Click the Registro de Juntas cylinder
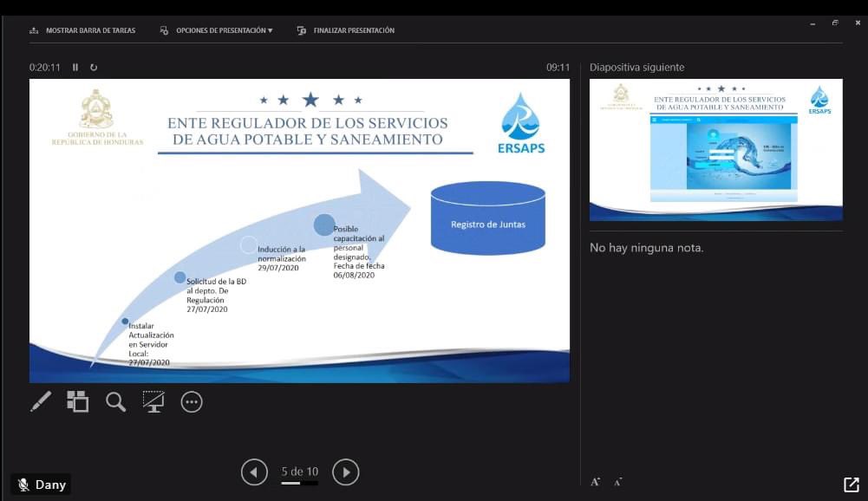The width and height of the screenshot is (868, 501). pyautogui.click(x=487, y=218)
